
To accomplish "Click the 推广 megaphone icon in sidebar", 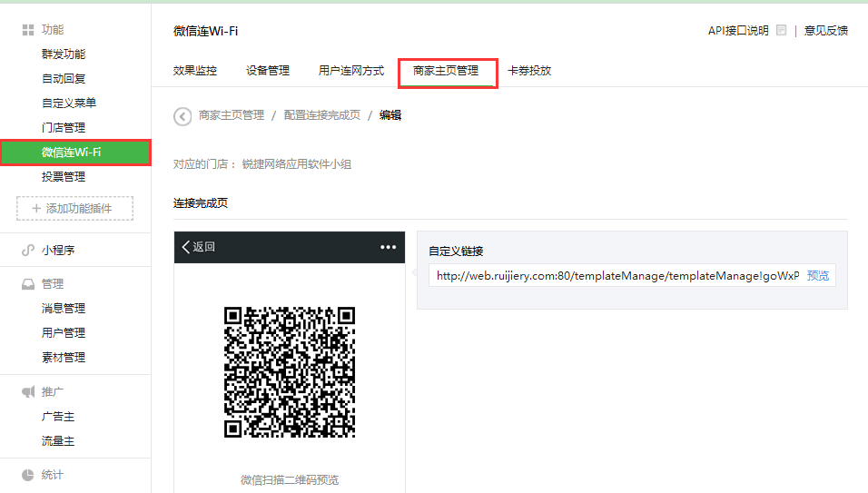I will tap(28, 392).
